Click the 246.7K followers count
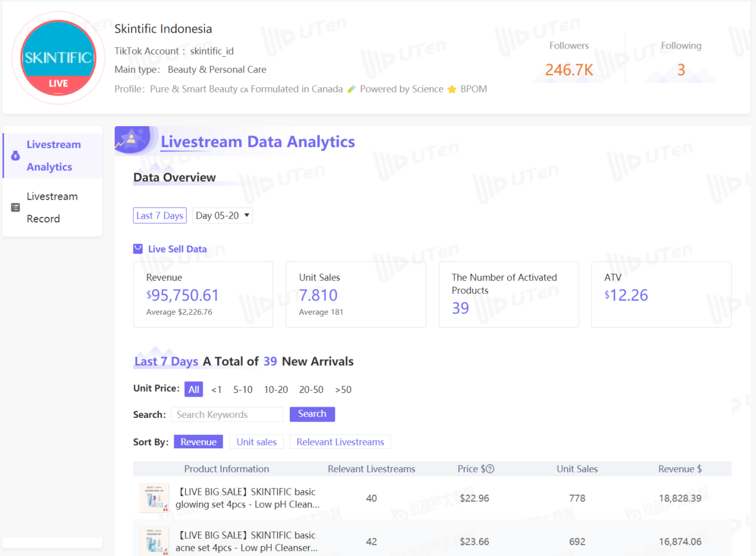The height and width of the screenshot is (556, 756). coord(569,70)
